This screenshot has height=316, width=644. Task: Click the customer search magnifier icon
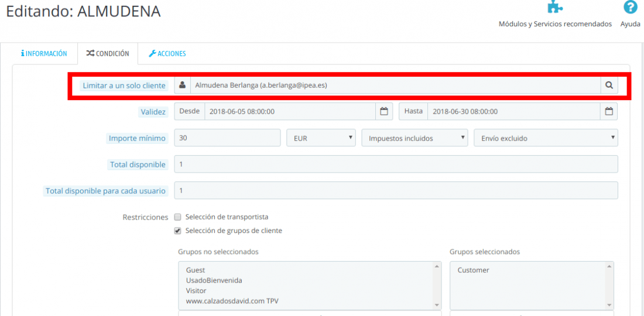[609, 85]
